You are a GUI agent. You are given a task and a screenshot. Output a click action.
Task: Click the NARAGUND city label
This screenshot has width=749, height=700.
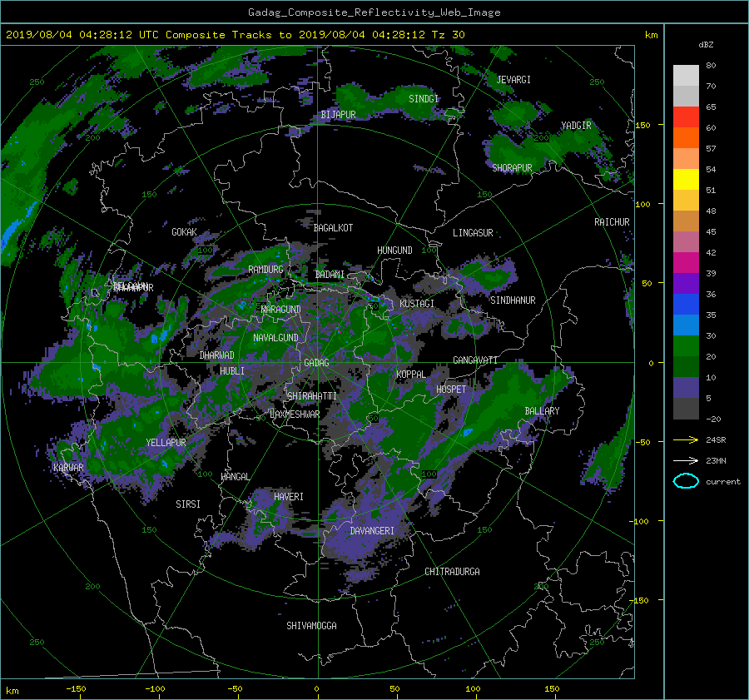pos(281,309)
